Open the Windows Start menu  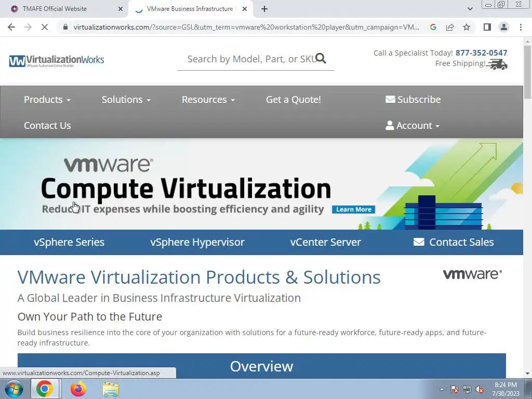pyautogui.click(x=14, y=389)
